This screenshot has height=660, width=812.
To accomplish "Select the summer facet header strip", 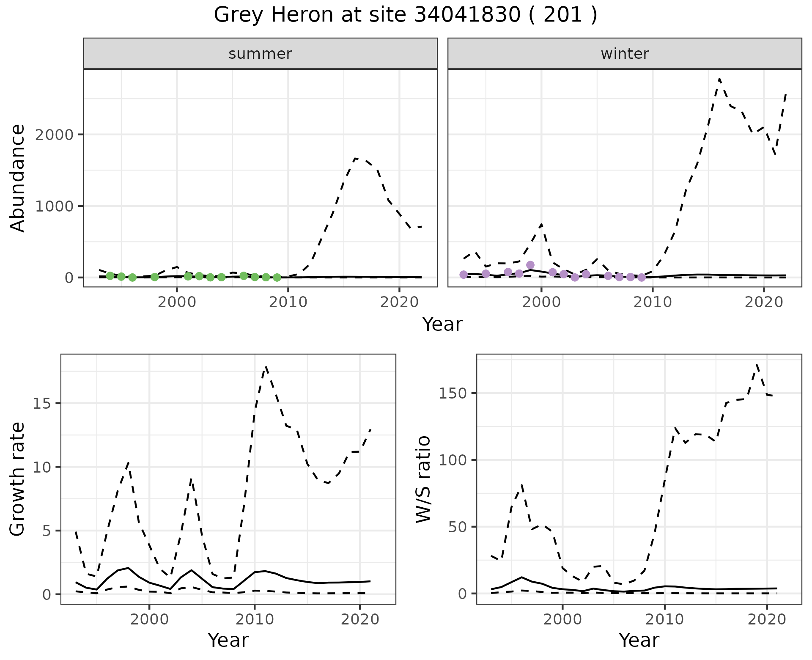I will coord(260,54).
